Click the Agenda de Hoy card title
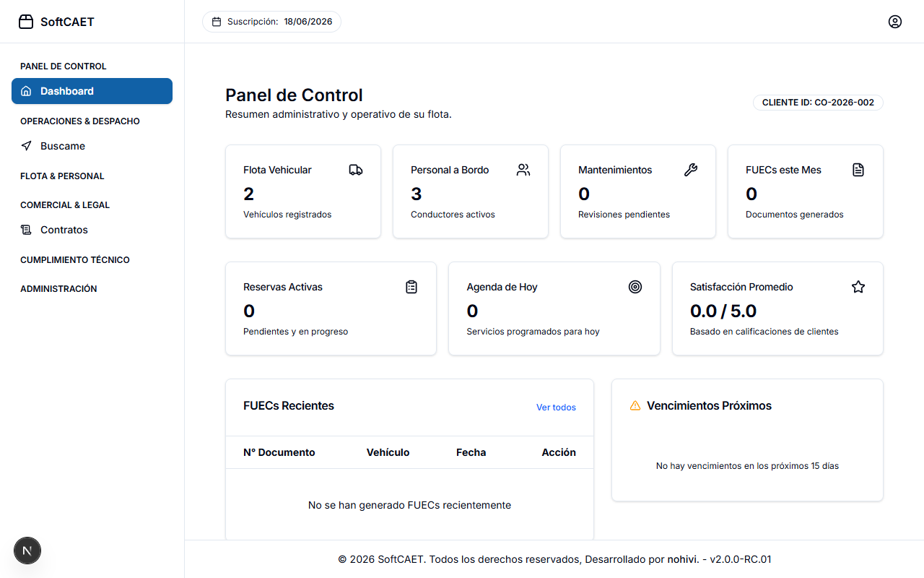924x578 pixels. (x=502, y=287)
